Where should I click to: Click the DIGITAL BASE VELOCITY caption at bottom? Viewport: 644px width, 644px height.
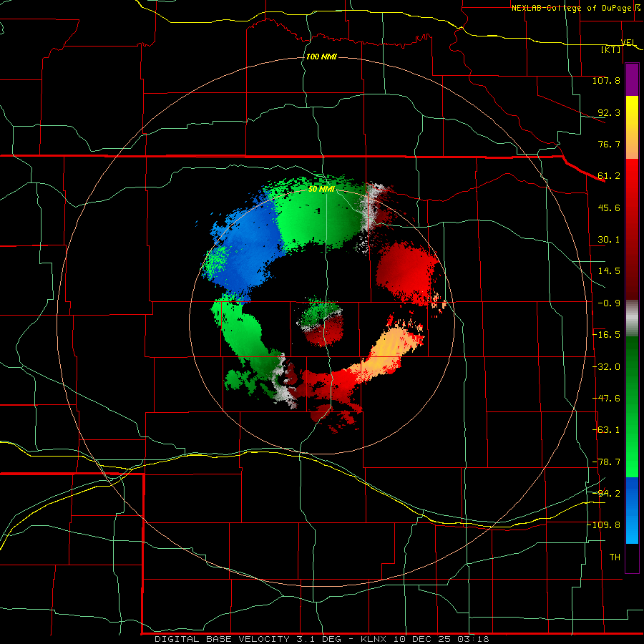pos(321,639)
